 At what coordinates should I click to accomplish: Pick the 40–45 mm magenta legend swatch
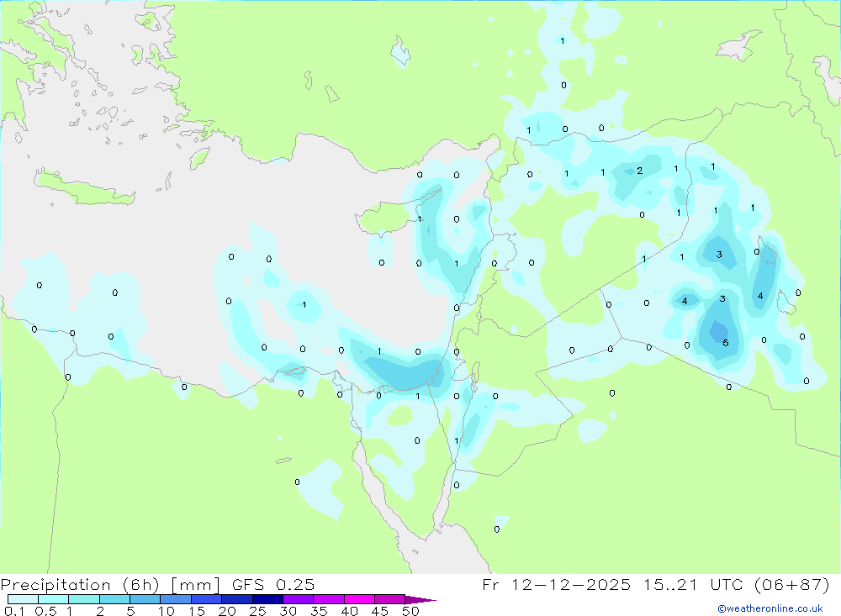(x=359, y=599)
